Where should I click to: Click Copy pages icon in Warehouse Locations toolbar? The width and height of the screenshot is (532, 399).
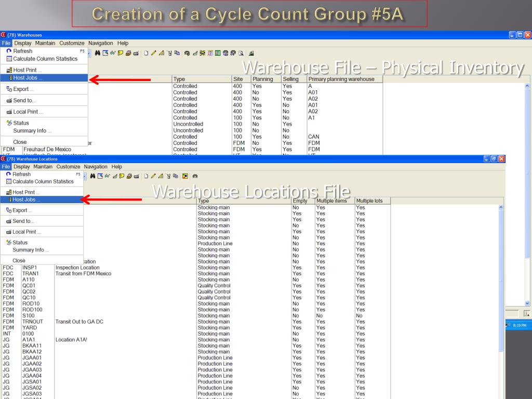(x=176, y=176)
